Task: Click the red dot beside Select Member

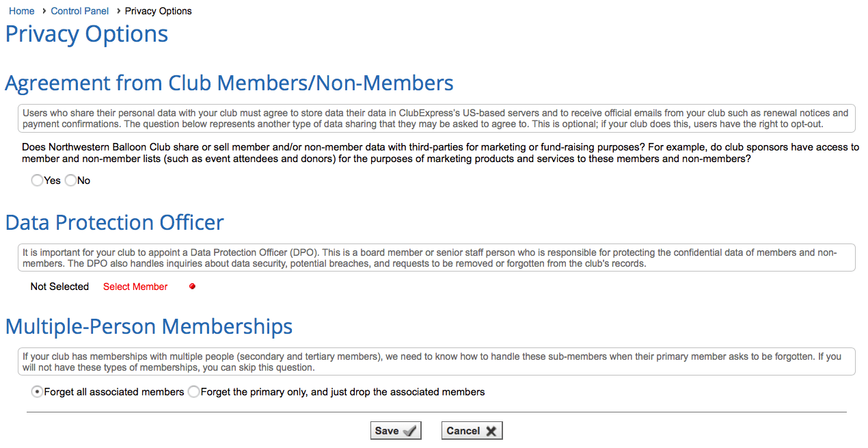Action: point(192,287)
